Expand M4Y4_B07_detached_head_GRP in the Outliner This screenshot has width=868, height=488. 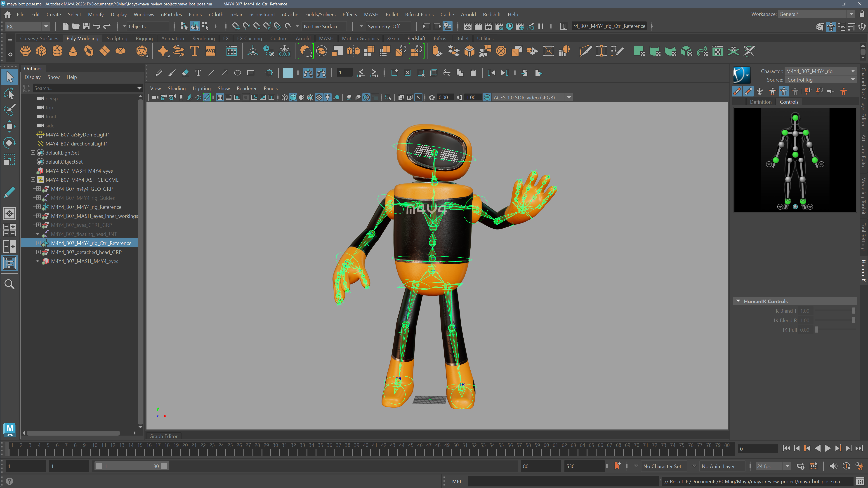38,252
